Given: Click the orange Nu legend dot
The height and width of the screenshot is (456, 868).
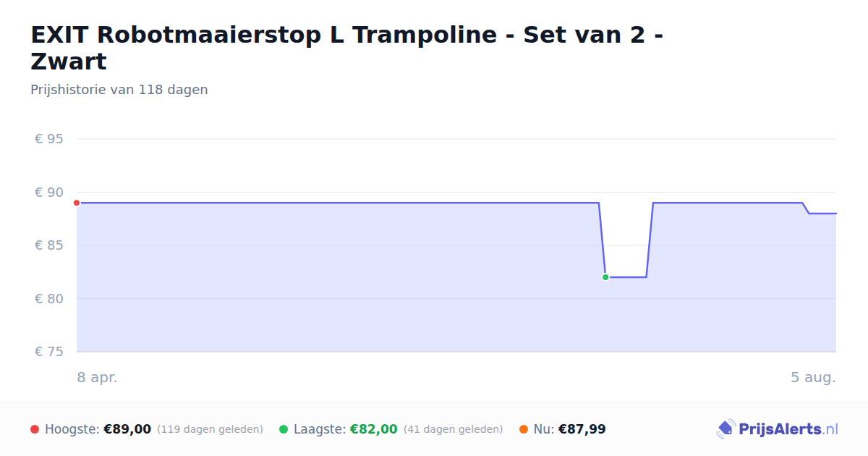Looking at the screenshot, I should [524, 429].
